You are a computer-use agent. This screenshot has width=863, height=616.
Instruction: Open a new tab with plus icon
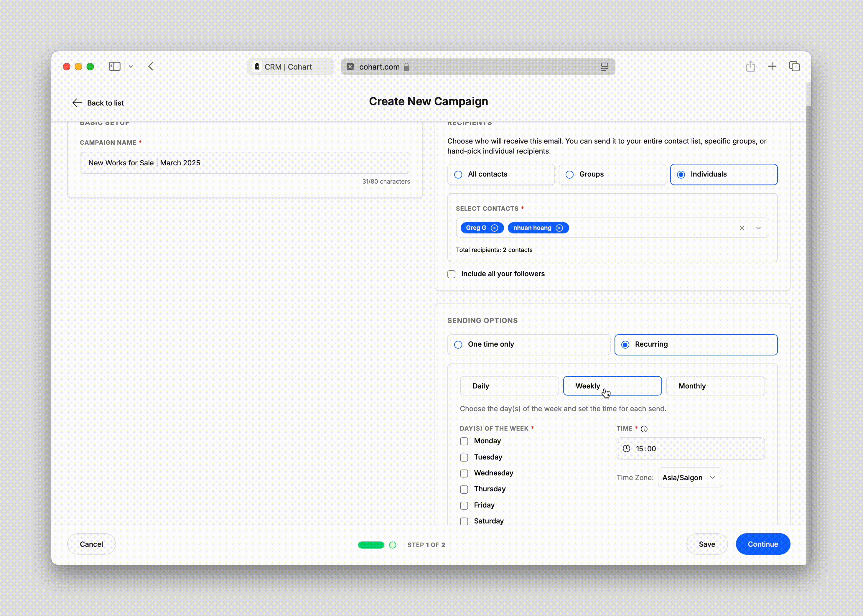772,66
